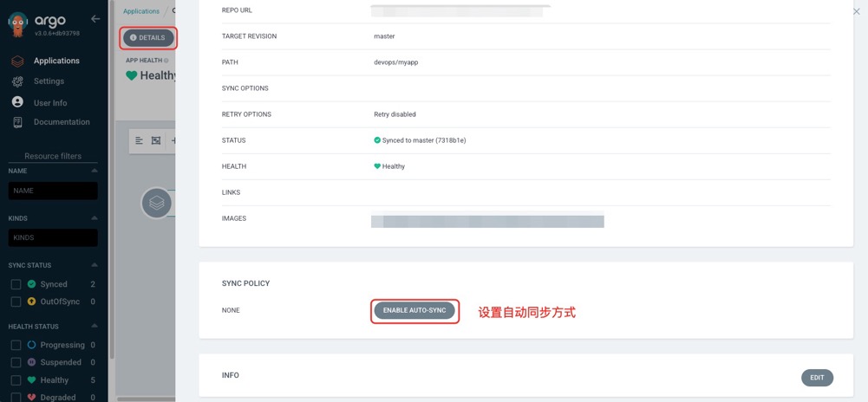The width and height of the screenshot is (868, 402).
Task: Open Settings via the gears icon
Action: coord(17,81)
